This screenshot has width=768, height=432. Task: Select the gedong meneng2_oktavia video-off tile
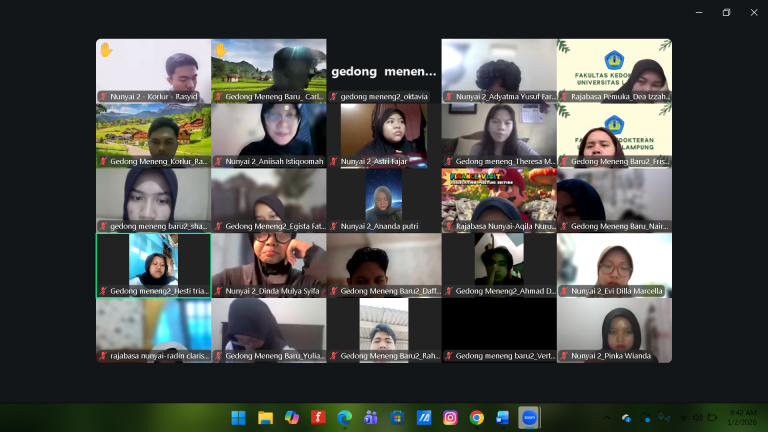pyautogui.click(x=384, y=71)
